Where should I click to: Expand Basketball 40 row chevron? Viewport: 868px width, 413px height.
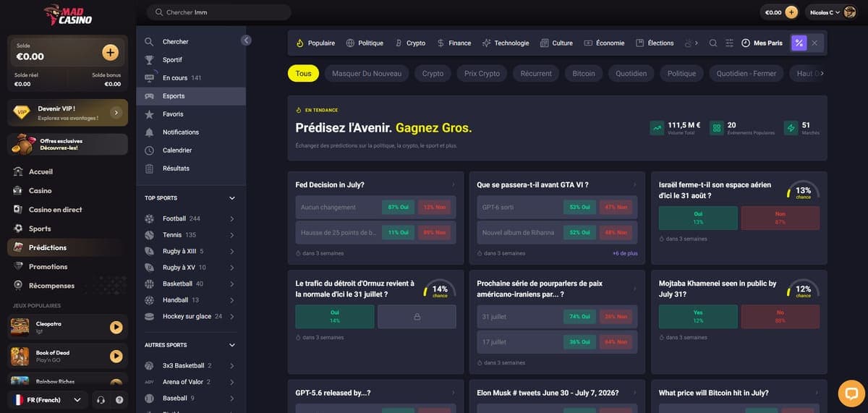tap(232, 284)
